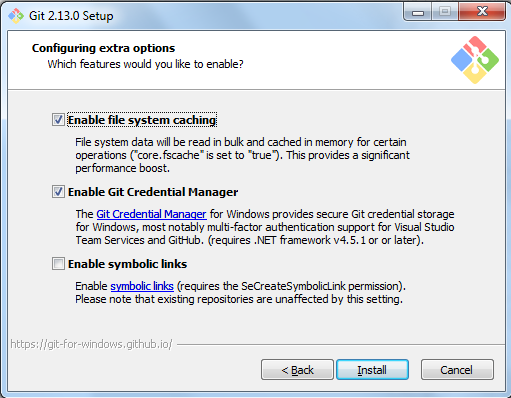Click the Git icon in the title bar

(16, 16)
